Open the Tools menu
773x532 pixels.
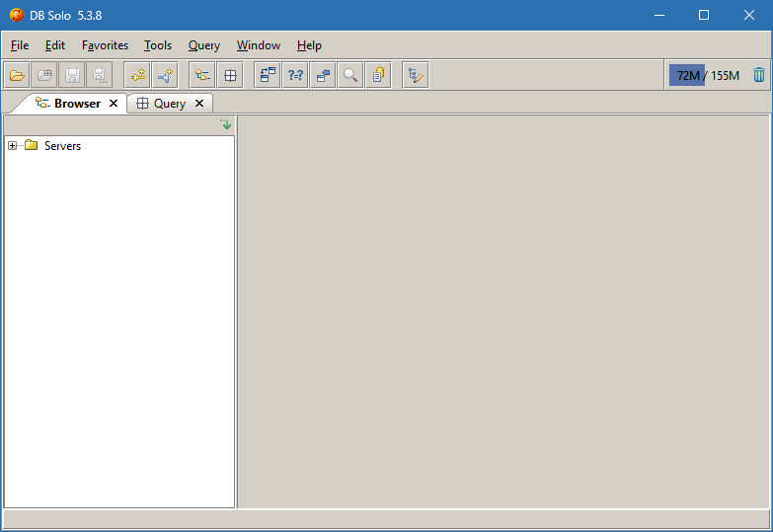click(x=157, y=45)
